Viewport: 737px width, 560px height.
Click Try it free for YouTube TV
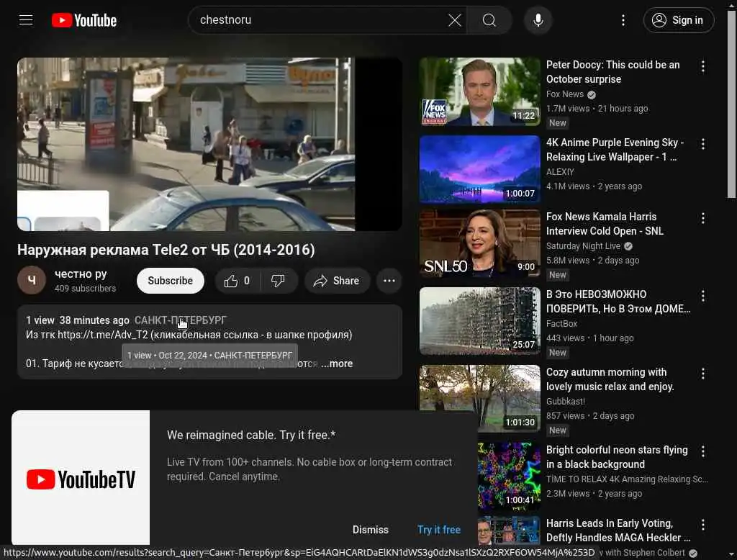[439, 530]
